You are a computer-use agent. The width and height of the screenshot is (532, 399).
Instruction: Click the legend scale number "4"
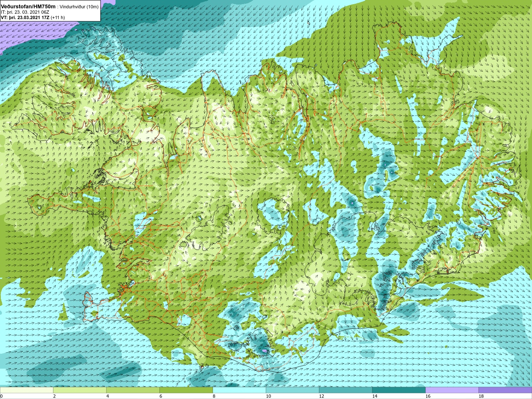pos(108,396)
